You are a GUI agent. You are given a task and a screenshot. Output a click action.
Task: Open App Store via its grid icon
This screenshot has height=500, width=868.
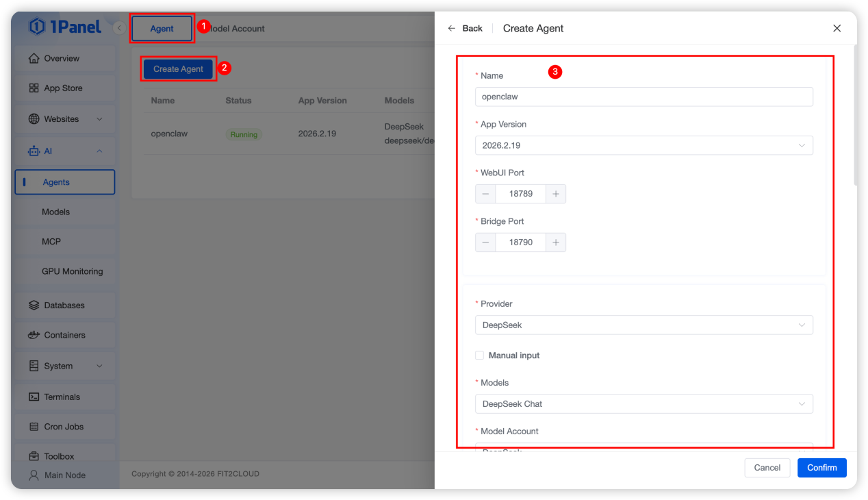34,88
